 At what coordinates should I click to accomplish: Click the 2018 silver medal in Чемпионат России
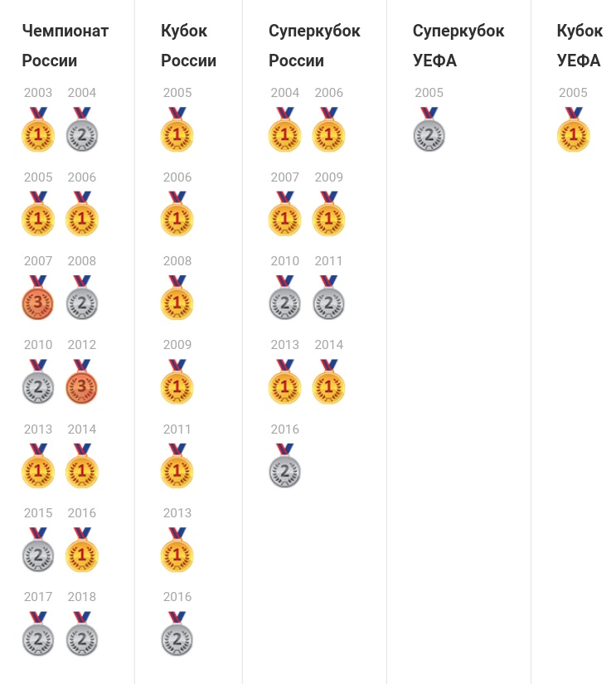coord(81,633)
